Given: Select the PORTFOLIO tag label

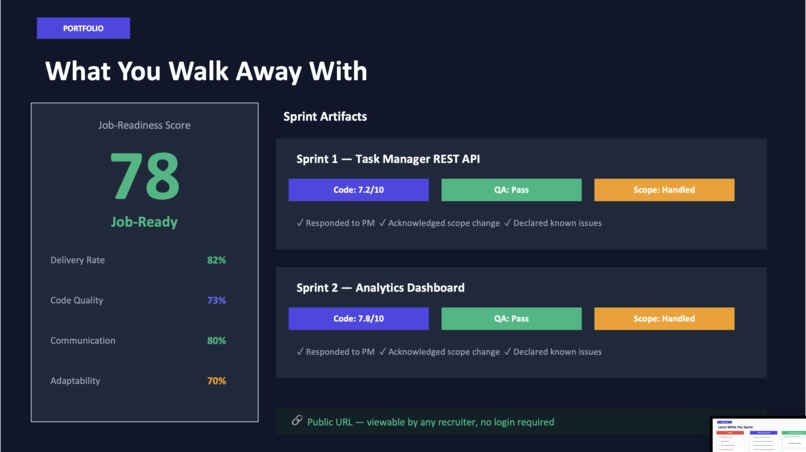Looking at the screenshot, I should pos(83,28).
